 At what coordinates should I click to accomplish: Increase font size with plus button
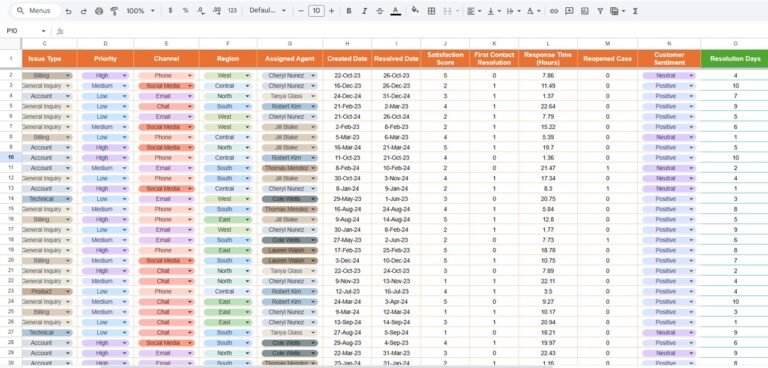click(x=332, y=11)
